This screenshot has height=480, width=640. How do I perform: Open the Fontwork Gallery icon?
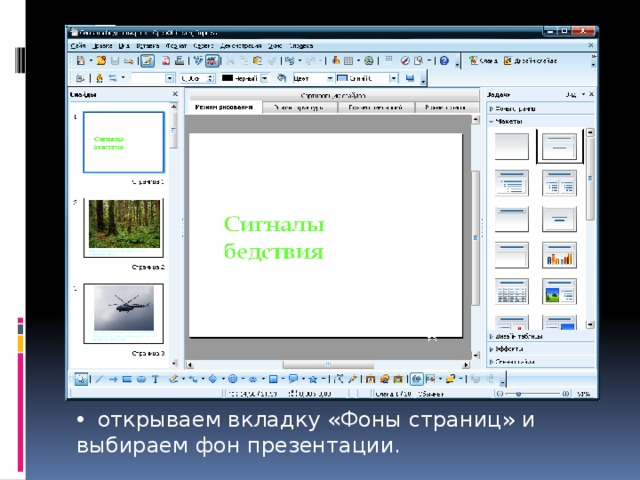pos(370,379)
